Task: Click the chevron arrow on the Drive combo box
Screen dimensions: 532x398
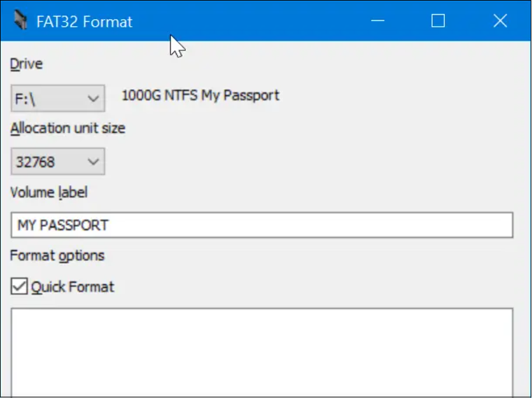Action: [94, 99]
